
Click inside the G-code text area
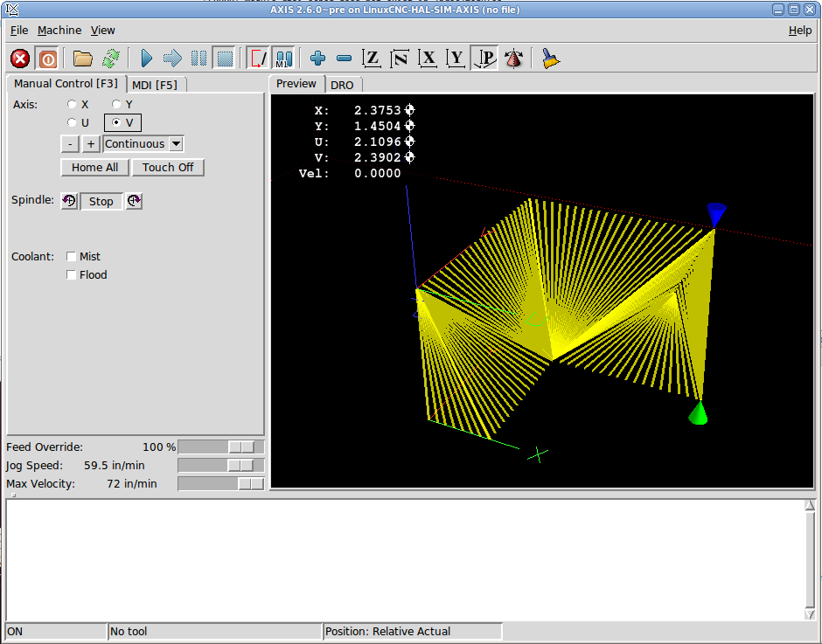point(405,559)
